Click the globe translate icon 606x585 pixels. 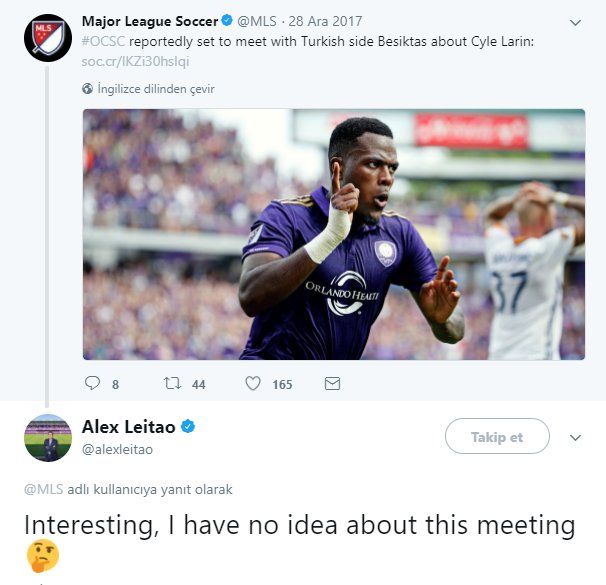[x=88, y=89]
